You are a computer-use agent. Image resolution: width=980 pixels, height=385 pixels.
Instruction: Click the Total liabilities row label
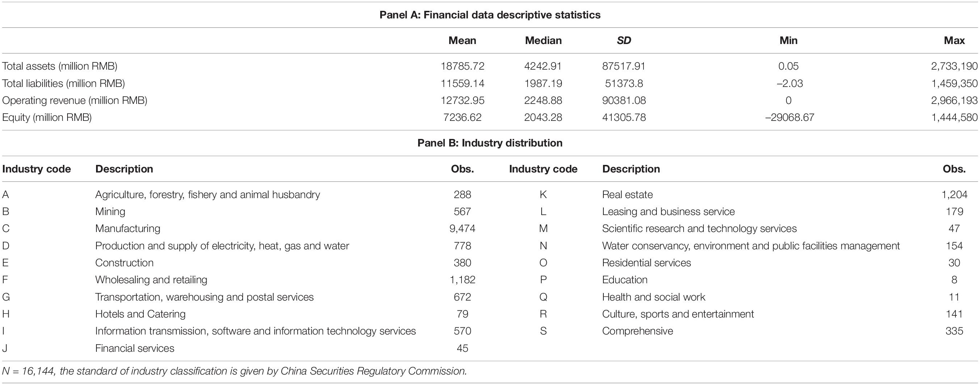click(63, 83)
